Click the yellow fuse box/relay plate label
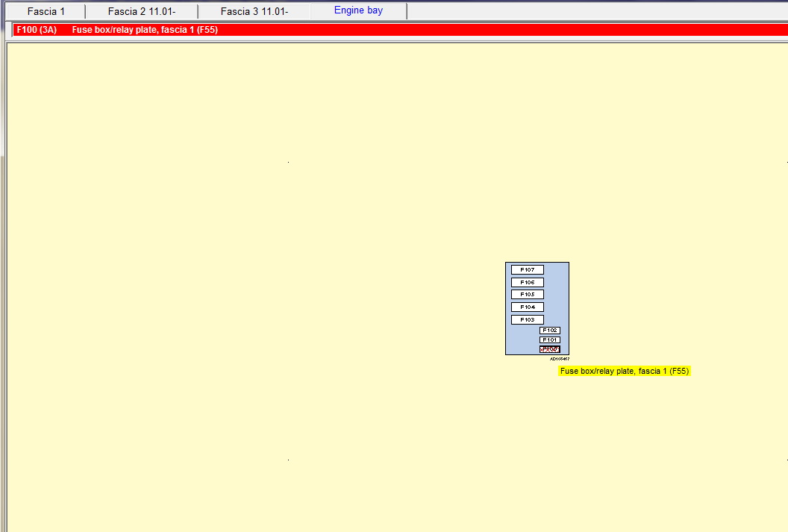788x532 pixels. point(624,371)
